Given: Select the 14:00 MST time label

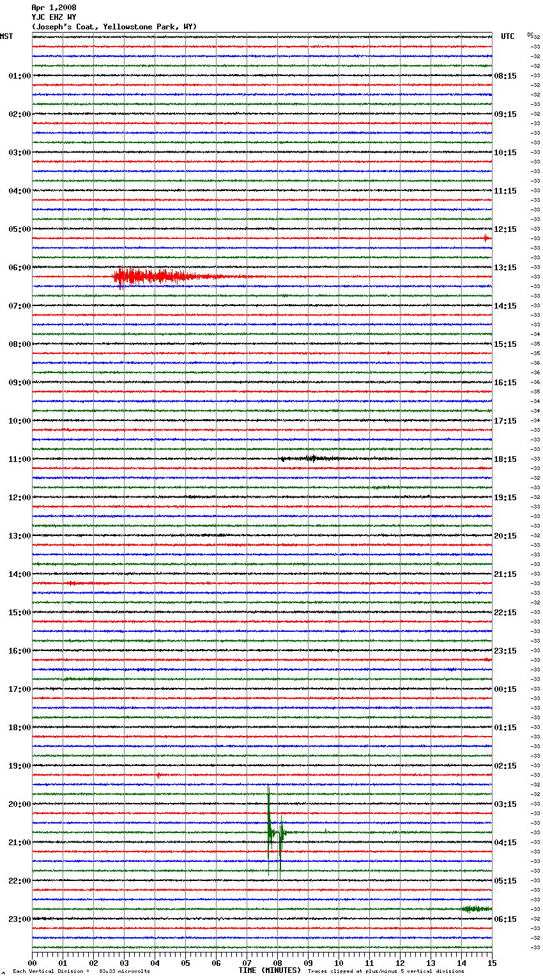Looking at the screenshot, I should point(20,574).
